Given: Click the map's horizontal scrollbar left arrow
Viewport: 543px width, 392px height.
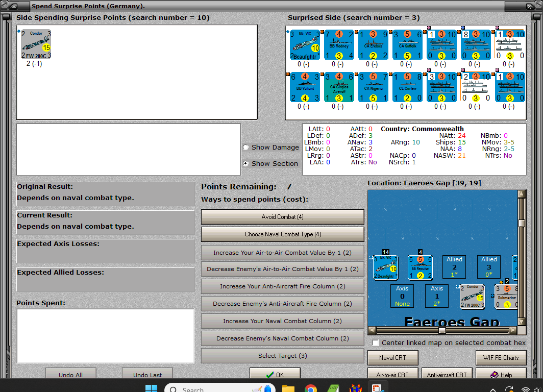Looking at the screenshot, I should coord(372,330).
